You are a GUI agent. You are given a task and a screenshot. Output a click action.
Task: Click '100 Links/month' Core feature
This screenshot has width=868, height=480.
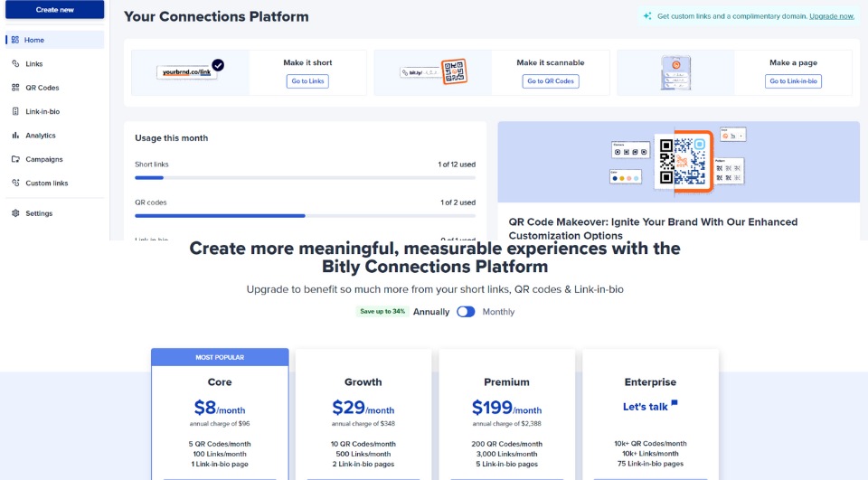click(x=219, y=454)
